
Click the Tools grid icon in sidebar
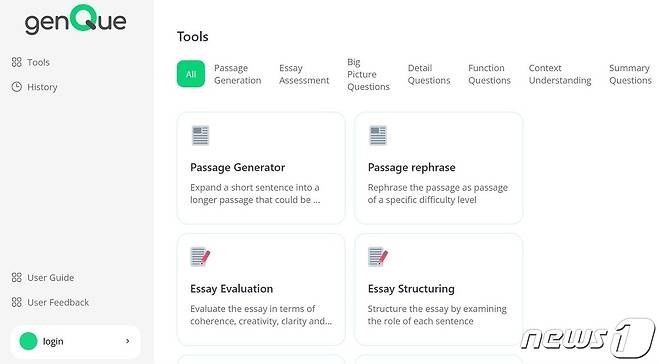(x=16, y=62)
